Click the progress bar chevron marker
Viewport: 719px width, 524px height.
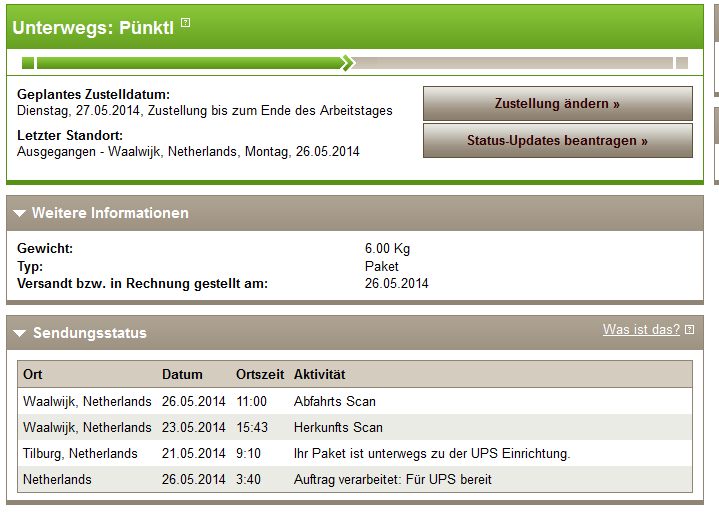click(348, 63)
